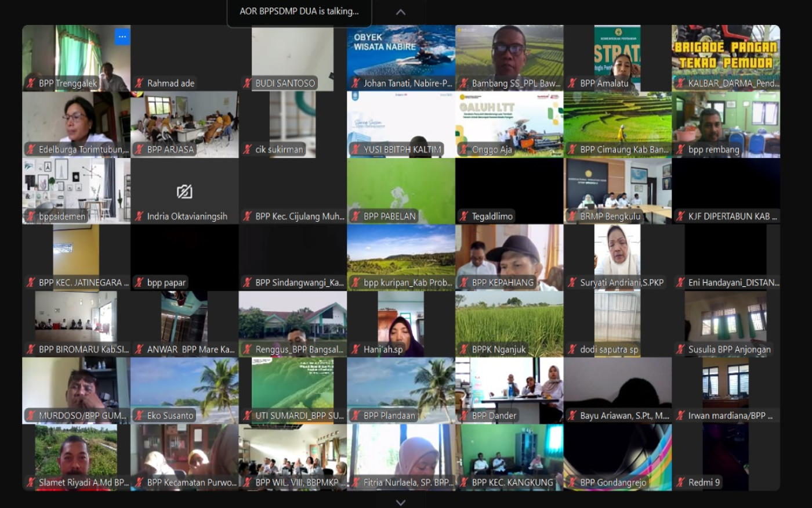Viewport: 812px width, 508px height.
Task: Click the muted mic icon beside BPP Dander
Action: (464, 416)
